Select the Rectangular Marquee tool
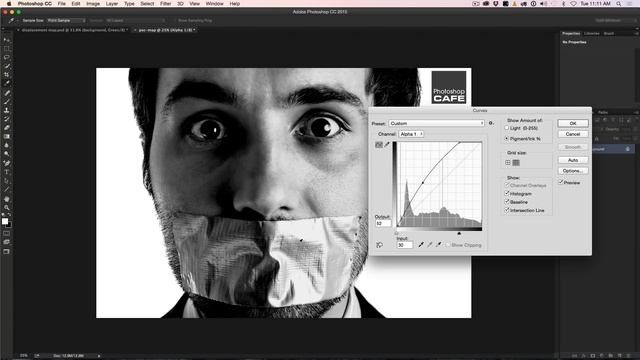The width and height of the screenshot is (640, 360). coord(7,49)
